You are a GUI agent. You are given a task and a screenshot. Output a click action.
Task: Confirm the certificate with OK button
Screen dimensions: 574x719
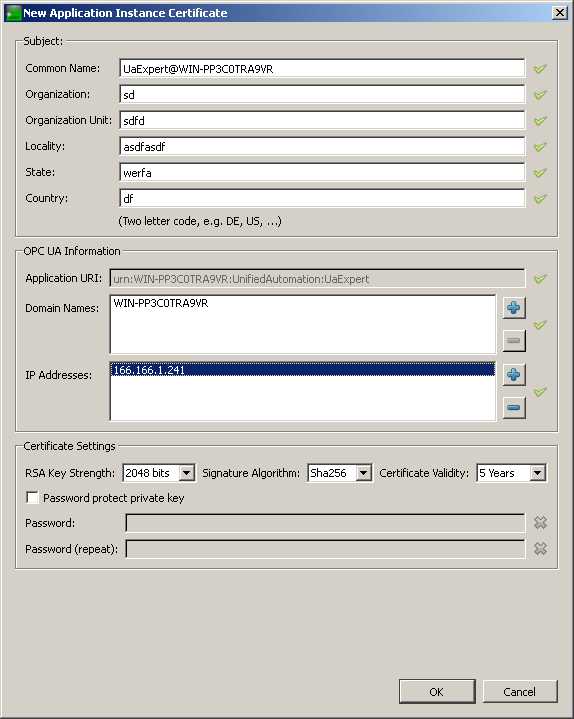click(437, 691)
